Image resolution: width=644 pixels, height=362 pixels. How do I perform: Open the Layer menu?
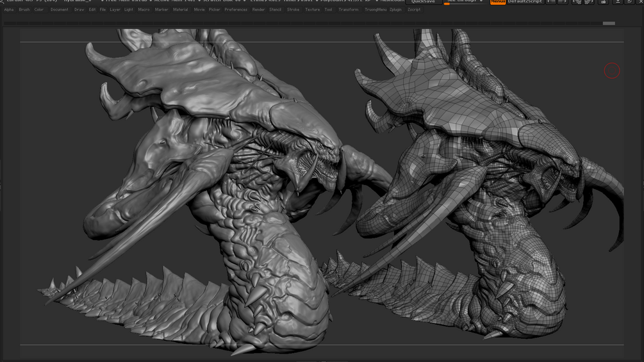click(115, 10)
